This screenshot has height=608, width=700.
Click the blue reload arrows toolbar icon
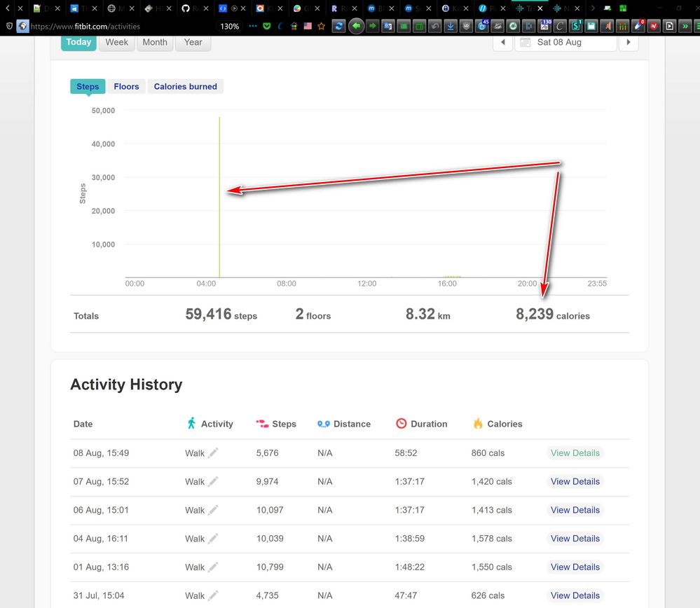tap(339, 27)
